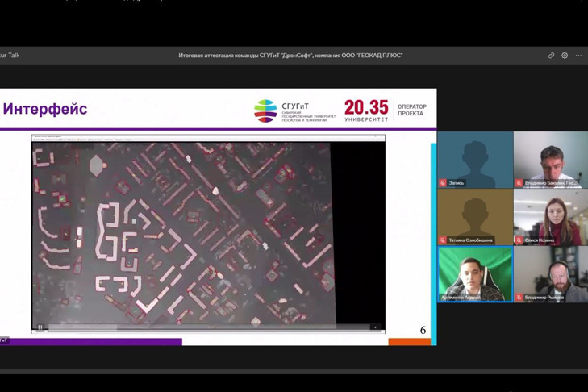Select Владимир Рыжков's video tile
Screen dimensions: 588x392
pyautogui.click(x=551, y=274)
